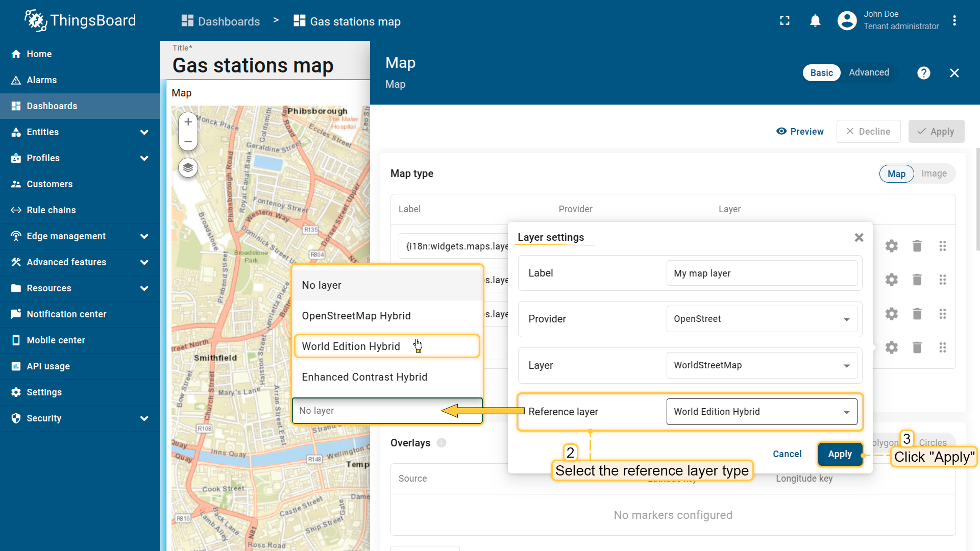Delete the second map layer row

point(917,280)
